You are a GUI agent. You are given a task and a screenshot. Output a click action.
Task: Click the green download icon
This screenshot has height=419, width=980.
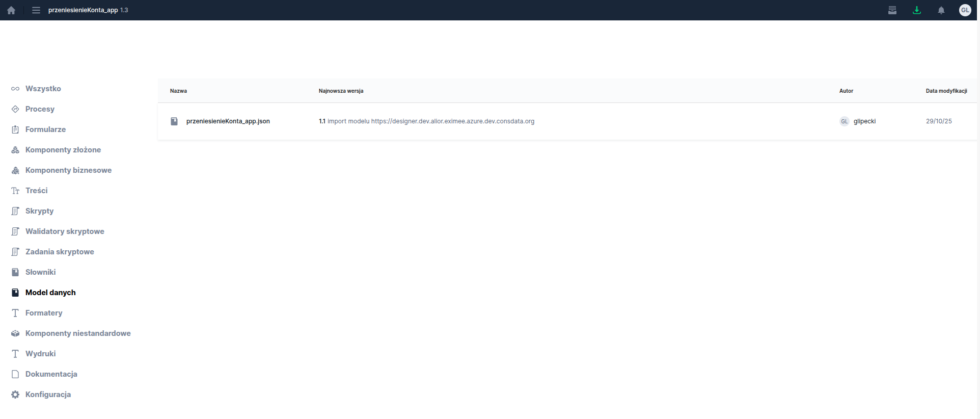pyautogui.click(x=916, y=10)
